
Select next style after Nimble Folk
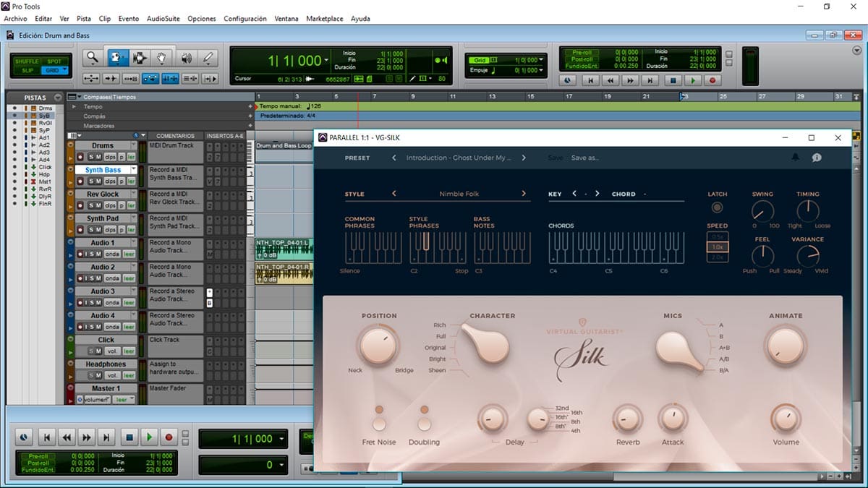(x=524, y=194)
